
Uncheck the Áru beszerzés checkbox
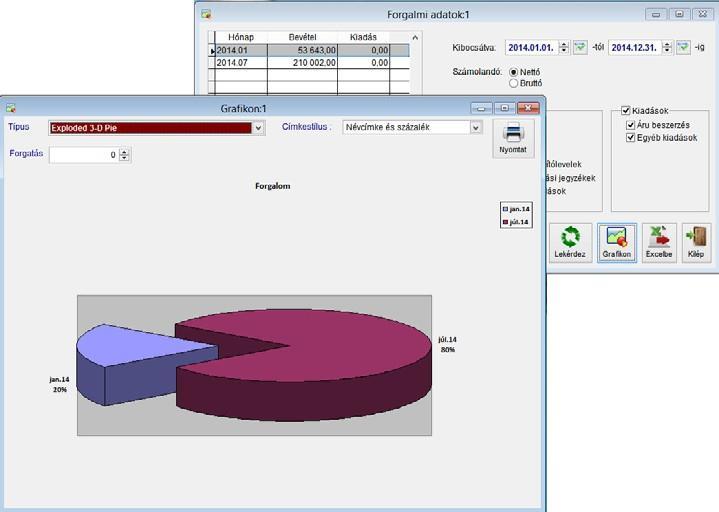click(631, 125)
